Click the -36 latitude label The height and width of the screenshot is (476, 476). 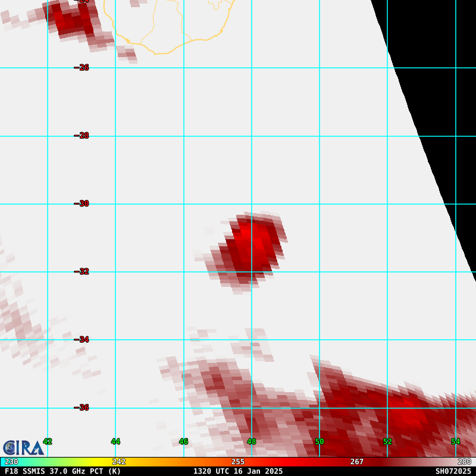(82, 408)
